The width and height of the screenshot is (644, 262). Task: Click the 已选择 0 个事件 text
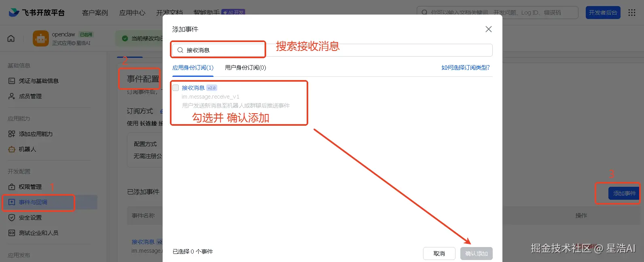193,251
